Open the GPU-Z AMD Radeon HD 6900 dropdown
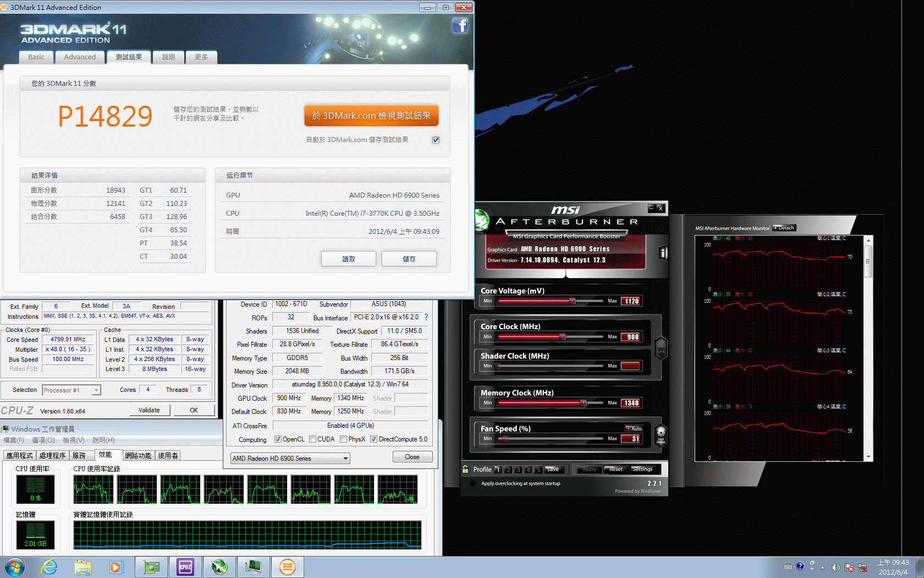 (x=290, y=458)
